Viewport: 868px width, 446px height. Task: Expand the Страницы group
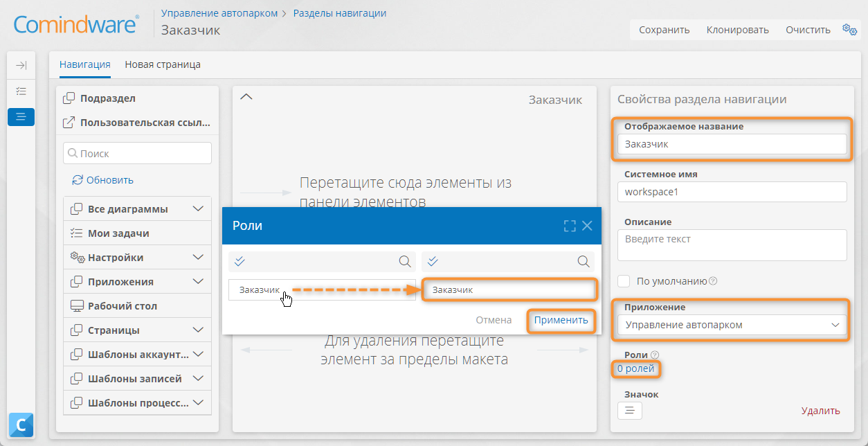pyautogui.click(x=198, y=330)
